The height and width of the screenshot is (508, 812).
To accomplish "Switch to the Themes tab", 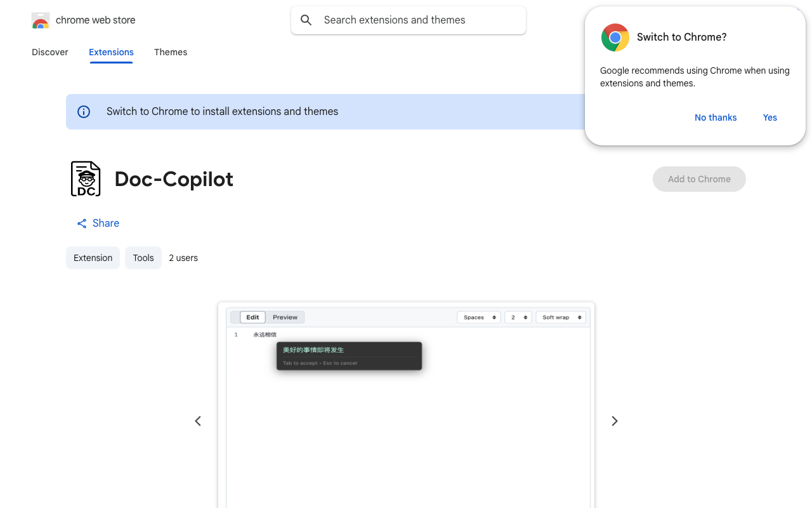I will click(171, 52).
